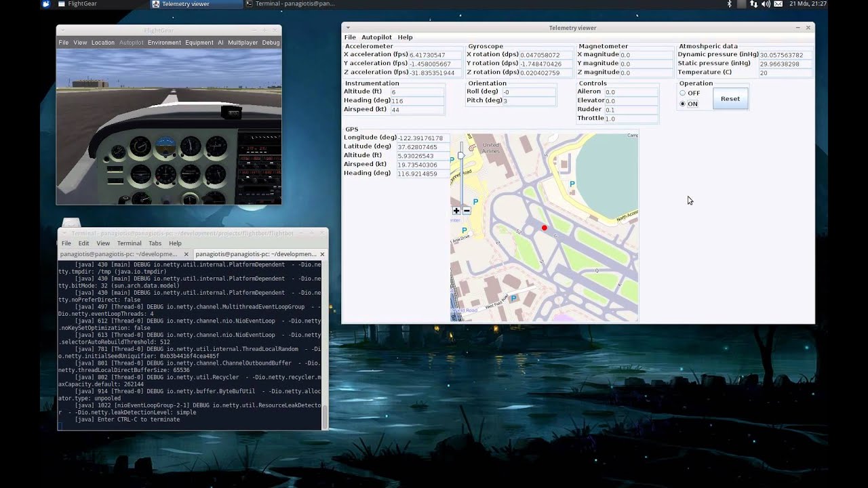
Task: Click the Reset button
Action: 730,99
